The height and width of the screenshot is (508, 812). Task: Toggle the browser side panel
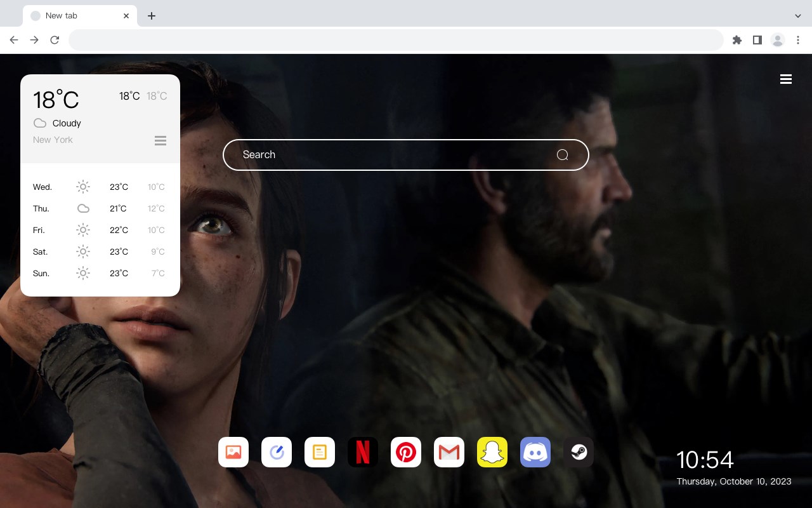pyautogui.click(x=757, y=40)
